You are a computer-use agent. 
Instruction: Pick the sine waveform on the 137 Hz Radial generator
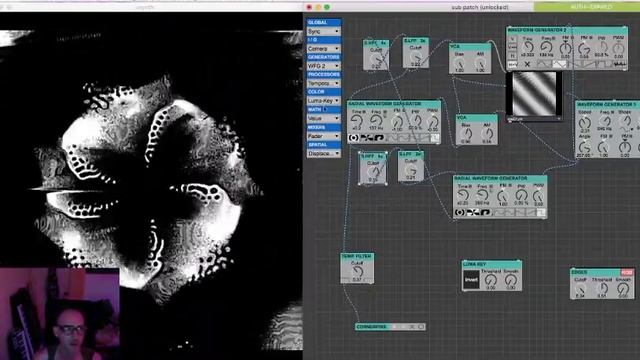(393, 138)
